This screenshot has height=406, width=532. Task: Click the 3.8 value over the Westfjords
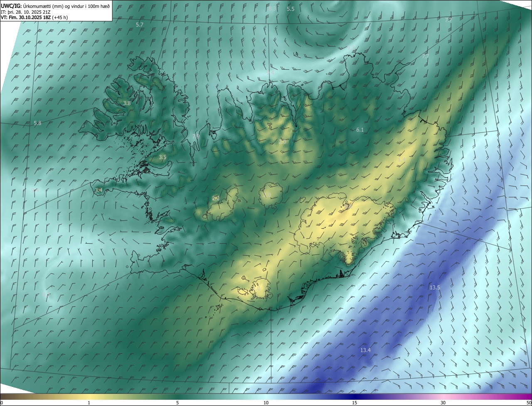[127, 103]
